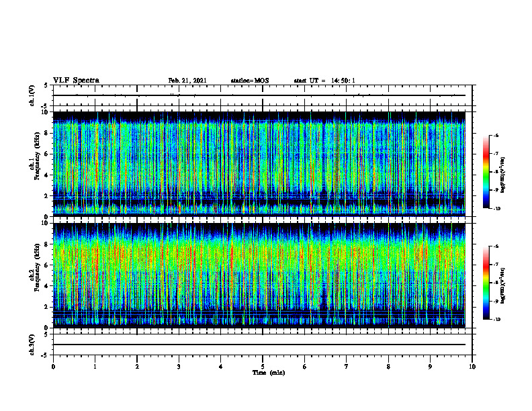Click the "0" label on the time axis
Image resolution: width=532 pixels, height=411 pixels.
[53, 367]
